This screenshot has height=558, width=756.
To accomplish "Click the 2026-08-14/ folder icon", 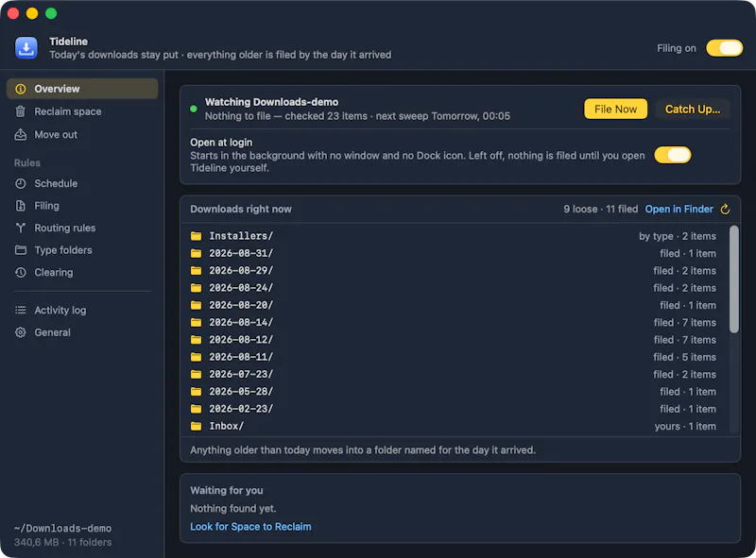I will 196,322.
